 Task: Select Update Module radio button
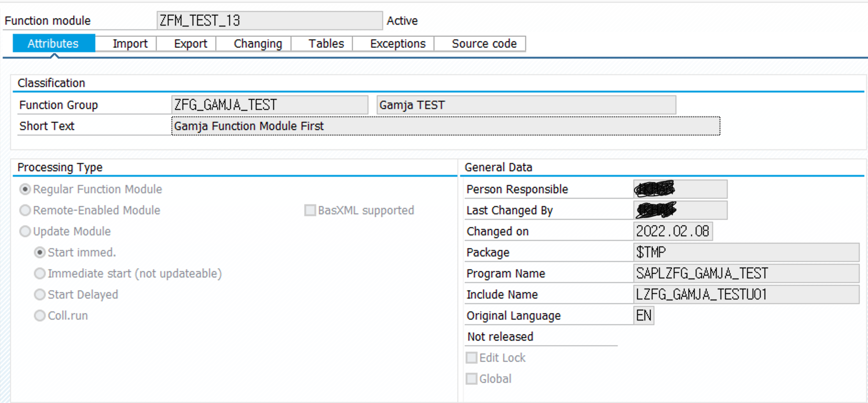tap(25, 231)
